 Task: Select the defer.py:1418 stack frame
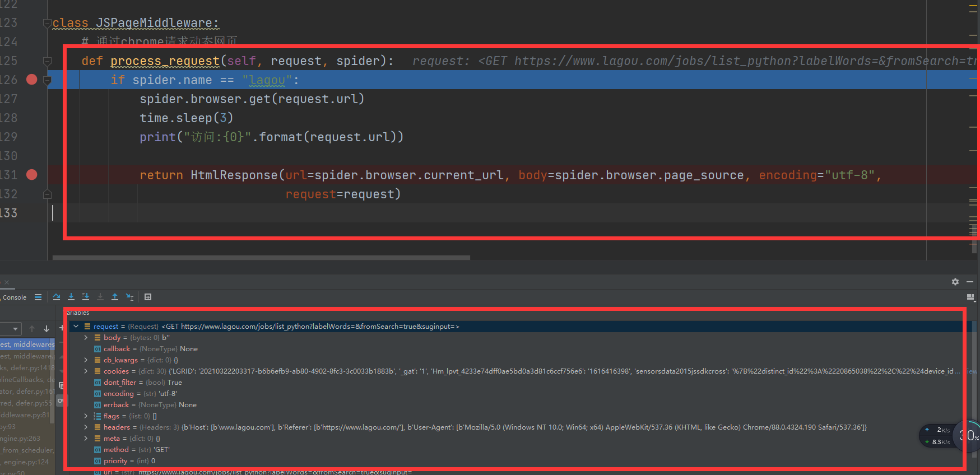tap(27, 367)
